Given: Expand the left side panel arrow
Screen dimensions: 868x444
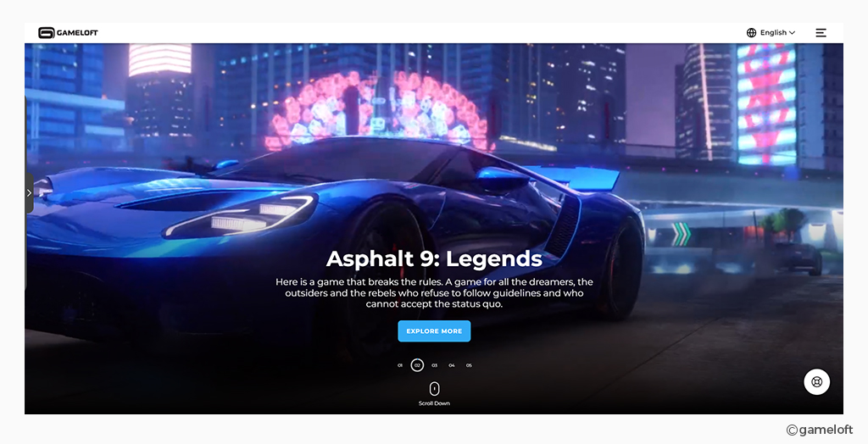Looking at the screenshot, I should [x=29, y=192].
